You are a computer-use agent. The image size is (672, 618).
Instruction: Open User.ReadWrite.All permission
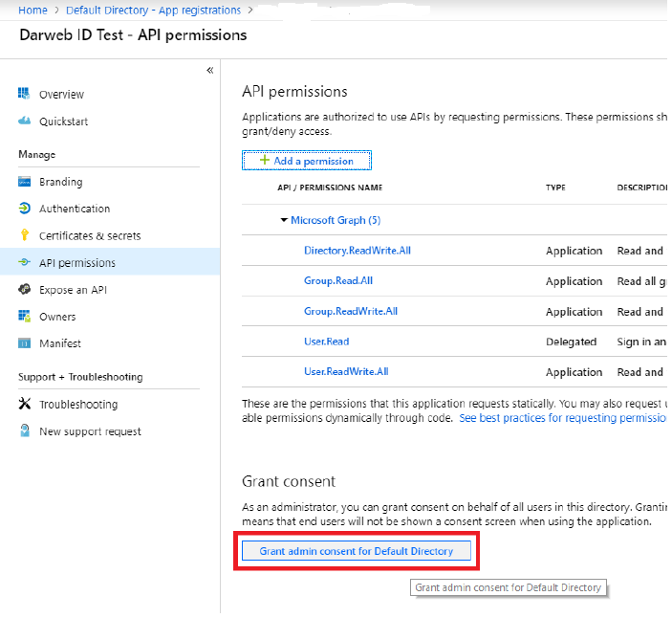pyautogui.click(x=346, y=371)
